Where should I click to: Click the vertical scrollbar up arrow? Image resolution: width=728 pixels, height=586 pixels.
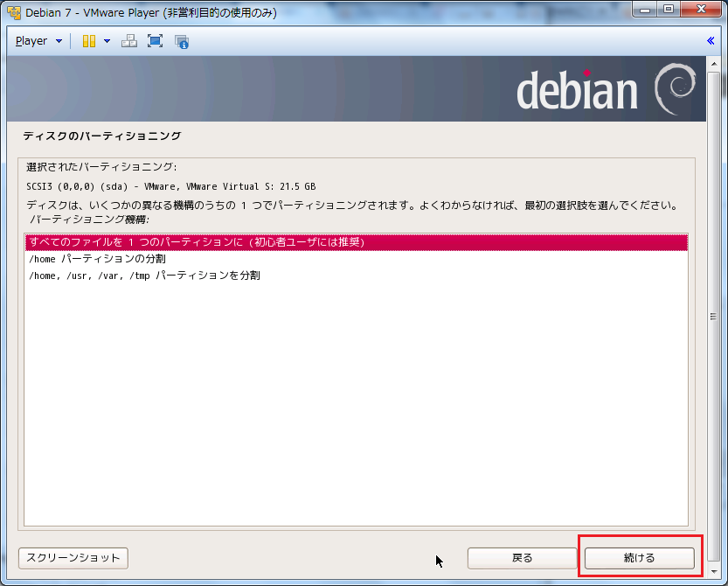tap(713, 64)
